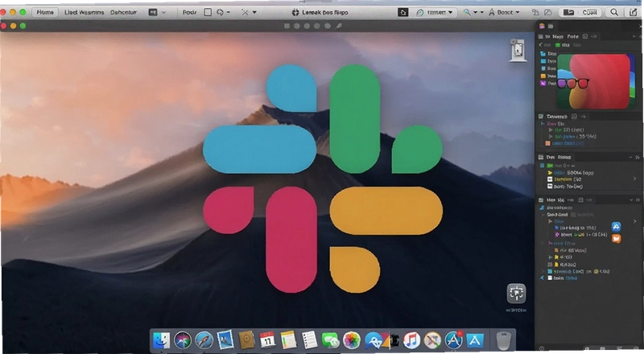
Task: Open the dropdown arrow beside the X tool
Action: click(x=254, y=12)
